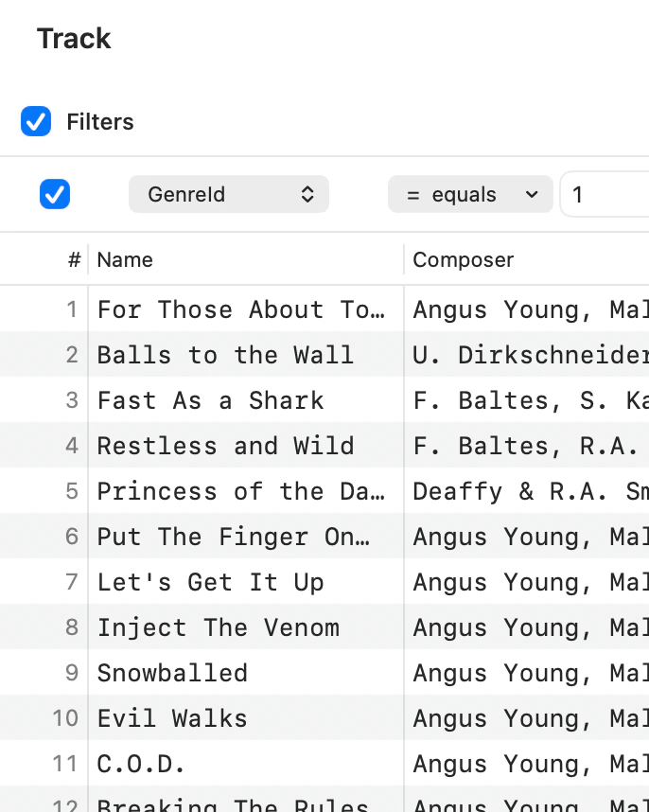The width and height of the screenshot is (649, 812).
Task: Click the U. Dirkschneider composer cell
Action: pyautogui.click(x=526, y=355)
